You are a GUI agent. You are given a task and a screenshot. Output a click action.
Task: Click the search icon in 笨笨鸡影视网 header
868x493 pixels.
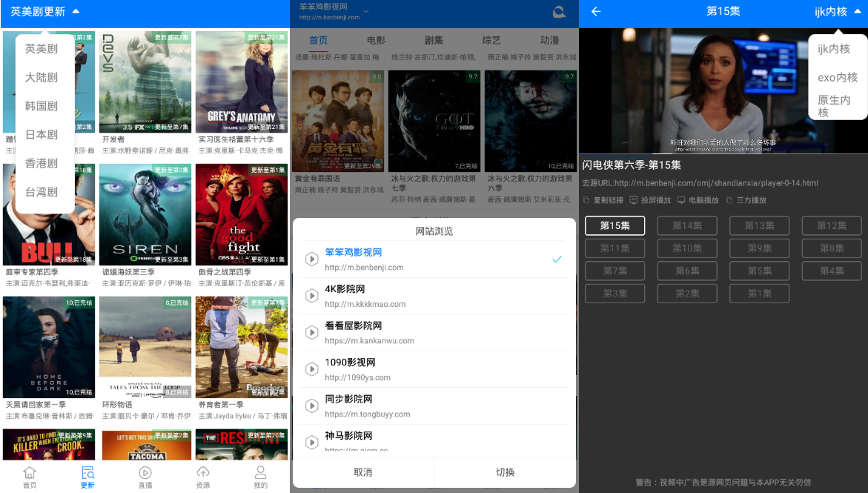point(559,12)
